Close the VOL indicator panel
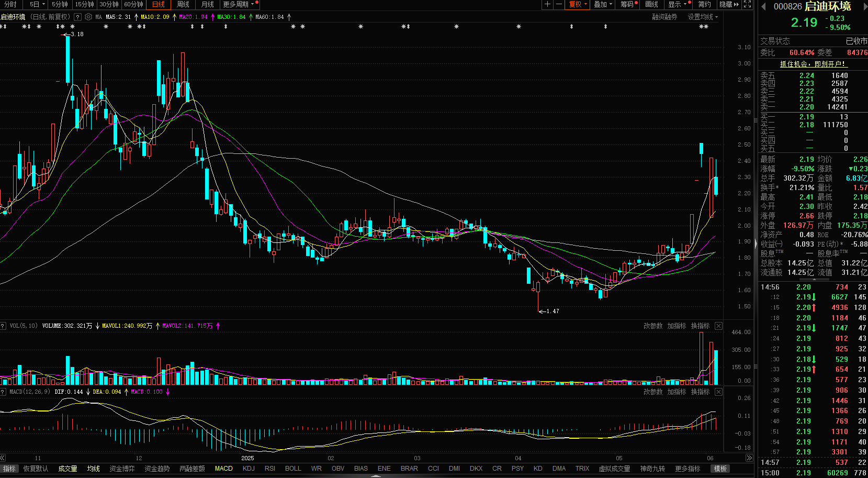 pyautogui.click(x=718, y=326)
